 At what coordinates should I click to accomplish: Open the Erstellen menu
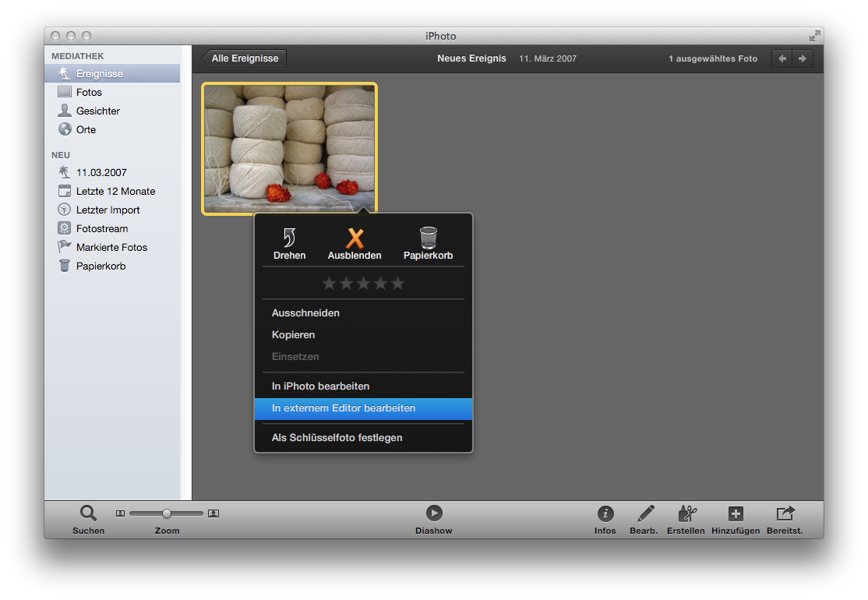tap(686, 514)
